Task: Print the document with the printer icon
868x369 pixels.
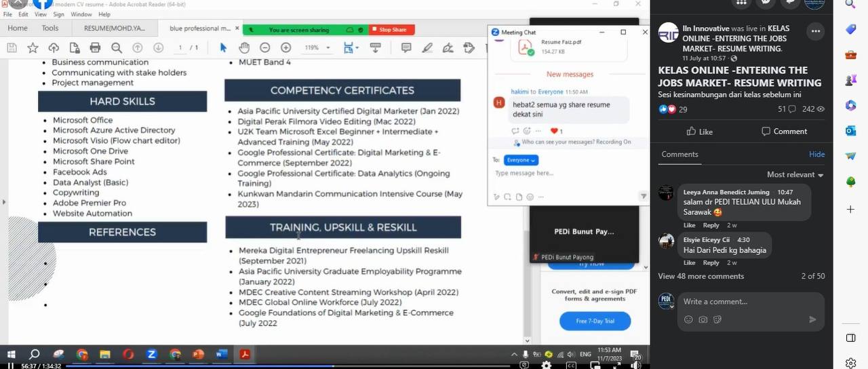Action: [x=95, y=47]
